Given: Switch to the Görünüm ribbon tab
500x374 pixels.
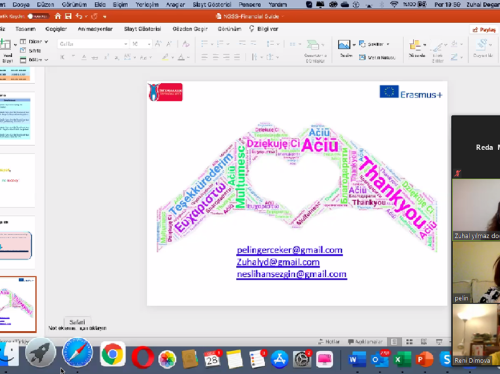Looking at the screenshot, I should 229,29.
